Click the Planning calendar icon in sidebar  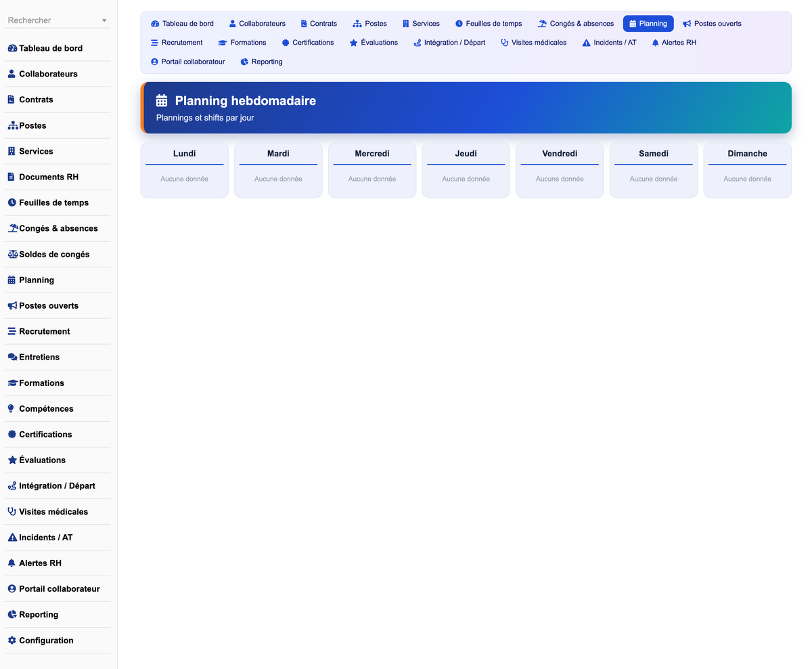(12, 280)
